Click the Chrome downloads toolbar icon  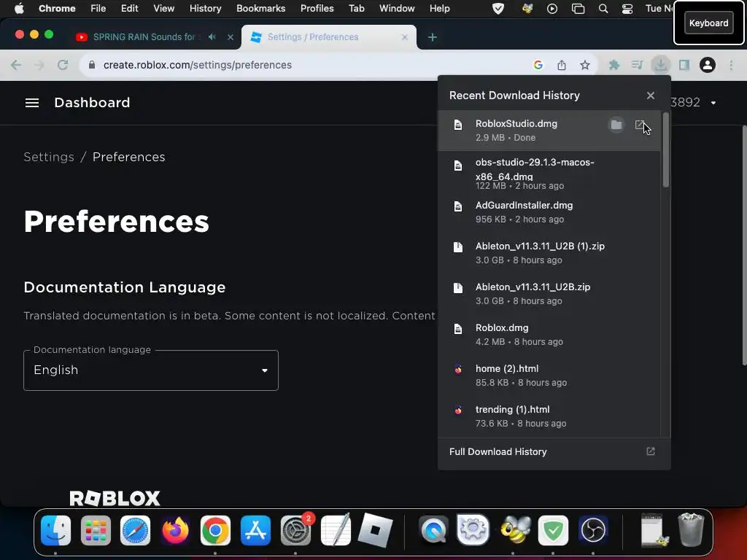click(660, 65)
